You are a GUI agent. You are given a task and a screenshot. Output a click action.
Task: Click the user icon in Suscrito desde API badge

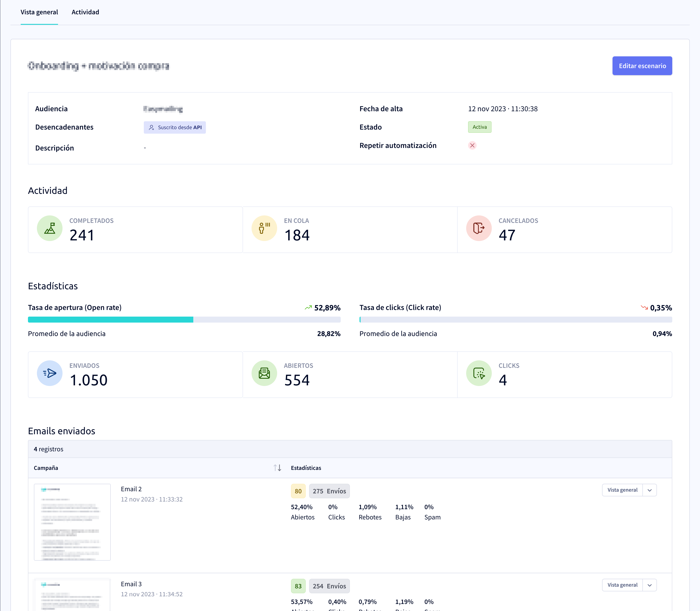(151, 127)
